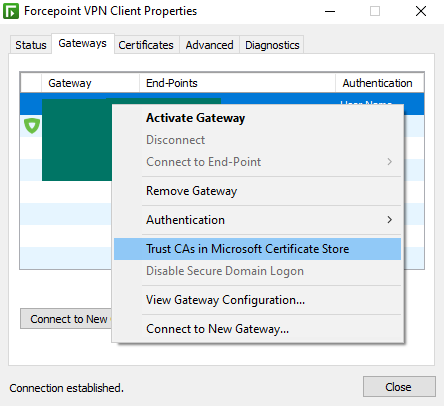The width and height of the screenshot is (444, 406).
Task: Switch to the Status tab
Action: 31,45
